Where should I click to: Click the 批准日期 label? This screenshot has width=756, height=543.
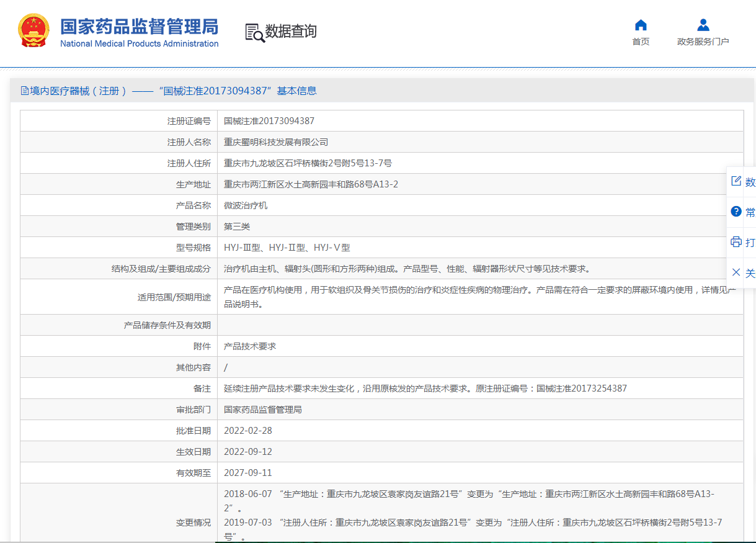[193, 431]
